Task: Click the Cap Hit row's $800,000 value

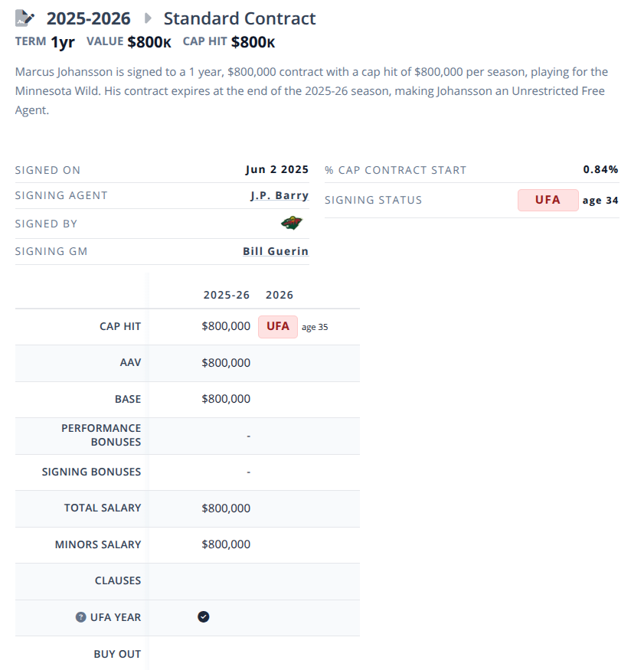Action: click(226, 326)
